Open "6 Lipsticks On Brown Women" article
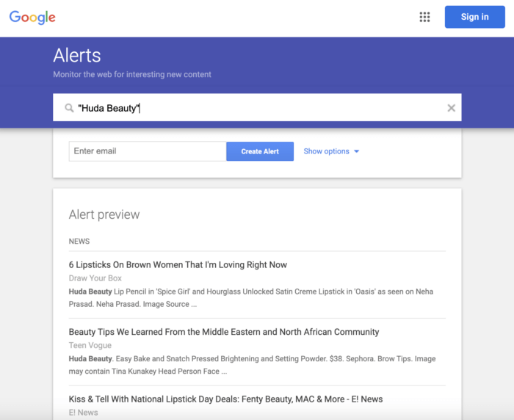The width and height of the screenshot is (514, 420). [x=178, y=264]
